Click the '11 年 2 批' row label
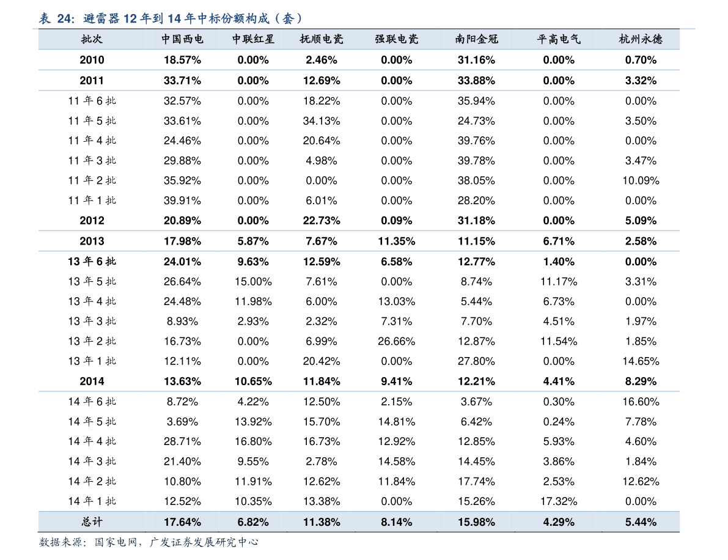This screenshot has height=560, width=728. [x=92, y=180]
